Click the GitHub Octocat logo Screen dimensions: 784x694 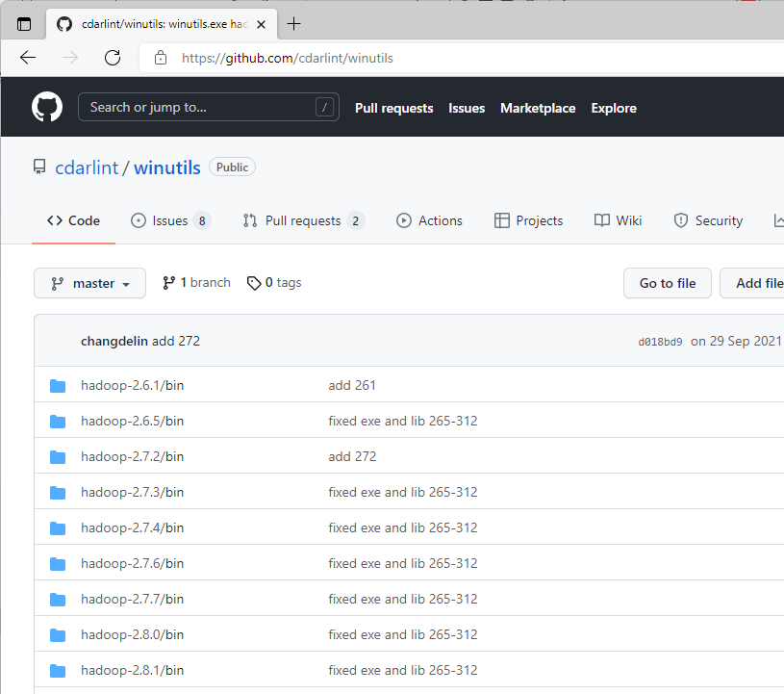click(47, 107)
